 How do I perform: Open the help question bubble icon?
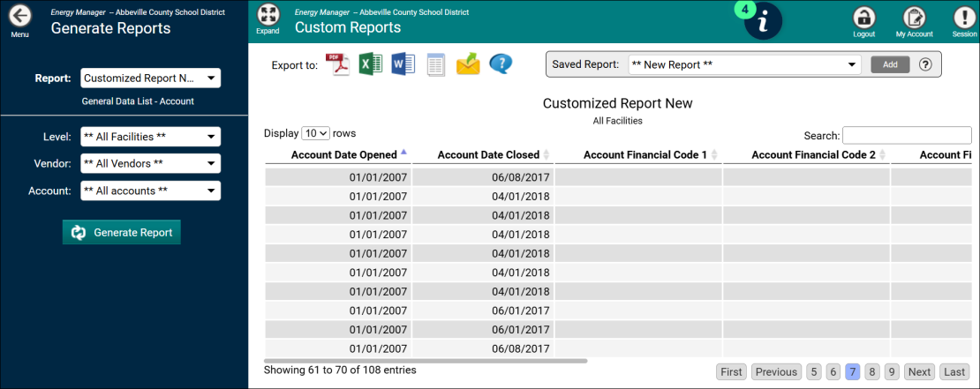[x=501, y=64]
